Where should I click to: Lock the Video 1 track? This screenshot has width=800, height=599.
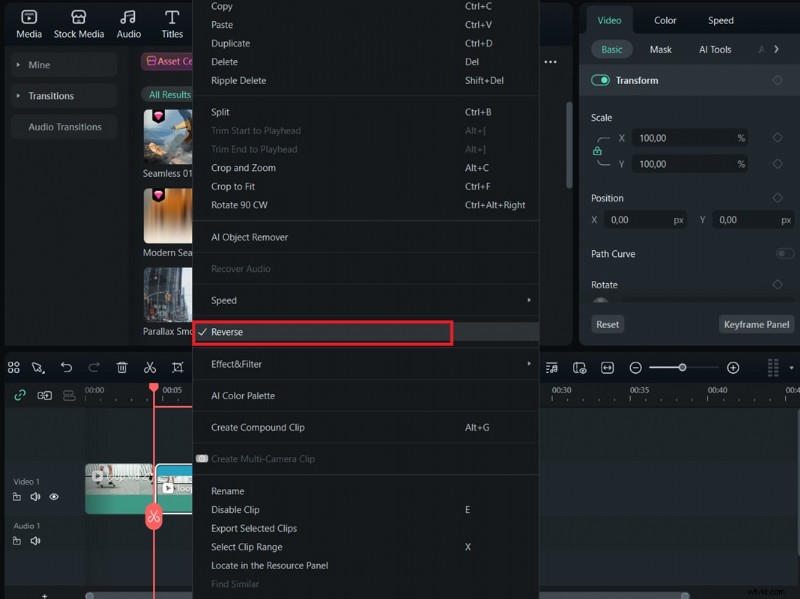pos(17,497)
